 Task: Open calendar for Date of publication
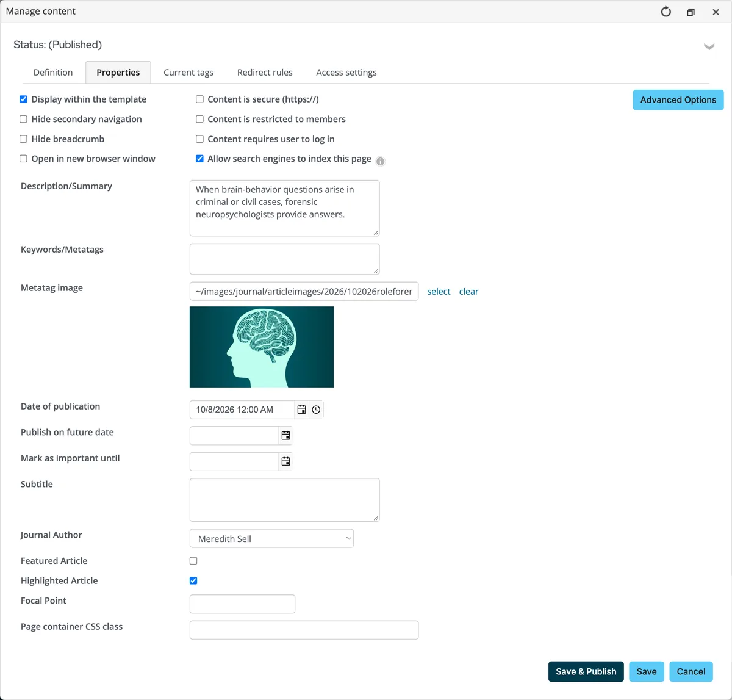pos(301,410)
